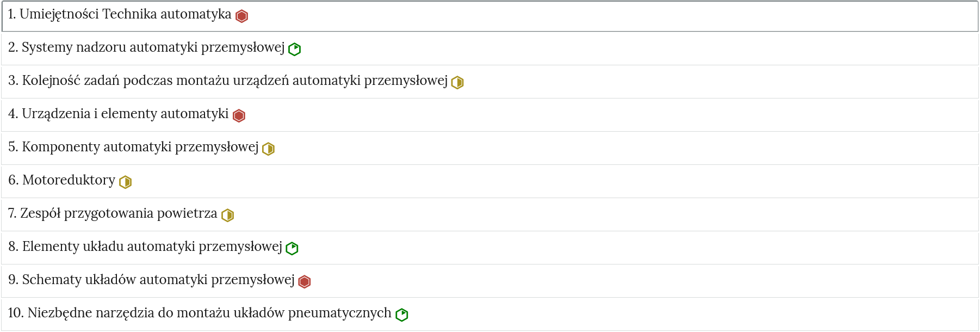
Task: Click red icon next to Schematy układów automatyki
Action: click(305, 282)
